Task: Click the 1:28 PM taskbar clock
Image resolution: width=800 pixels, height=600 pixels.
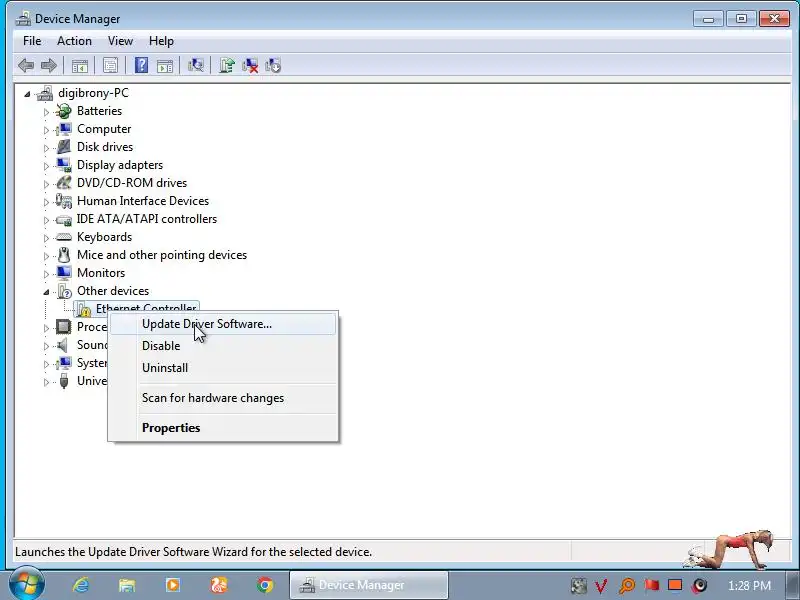Action: point(749,586)
